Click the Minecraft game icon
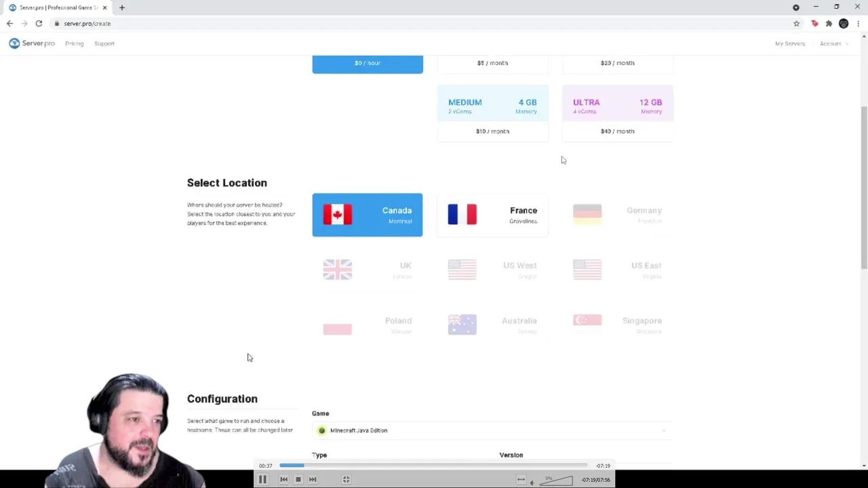This screenshot has width=868, height=488. tap(322, 430)
